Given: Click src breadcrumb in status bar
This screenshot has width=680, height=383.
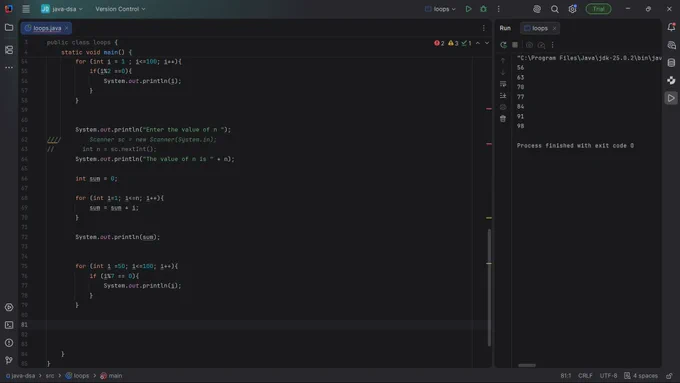Looking at the screenshot, I should 50,376.
